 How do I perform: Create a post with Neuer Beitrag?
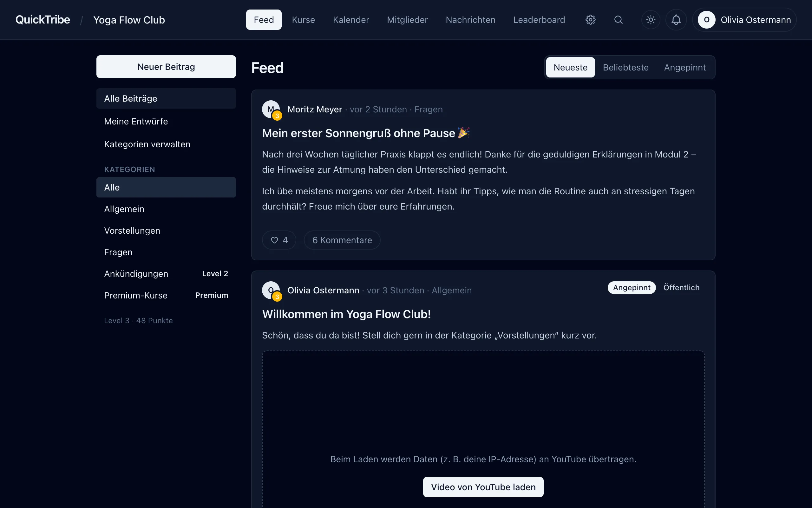point(166,67)
